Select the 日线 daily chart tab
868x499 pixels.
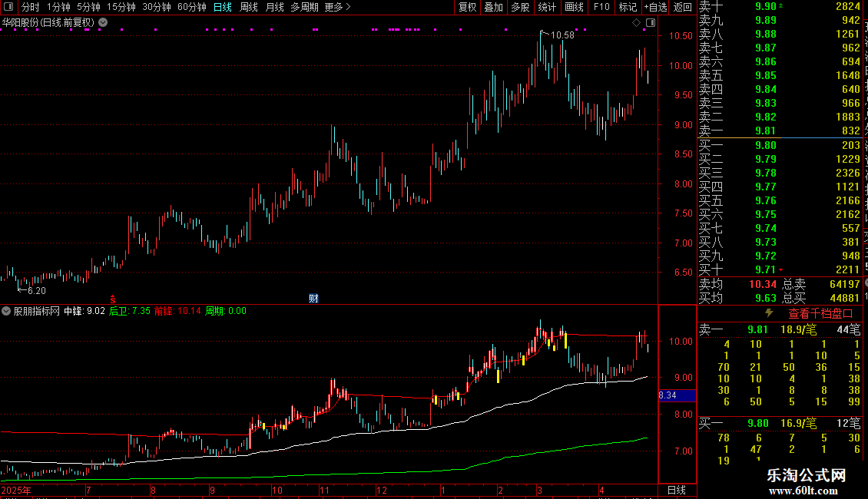click(223, 7)
